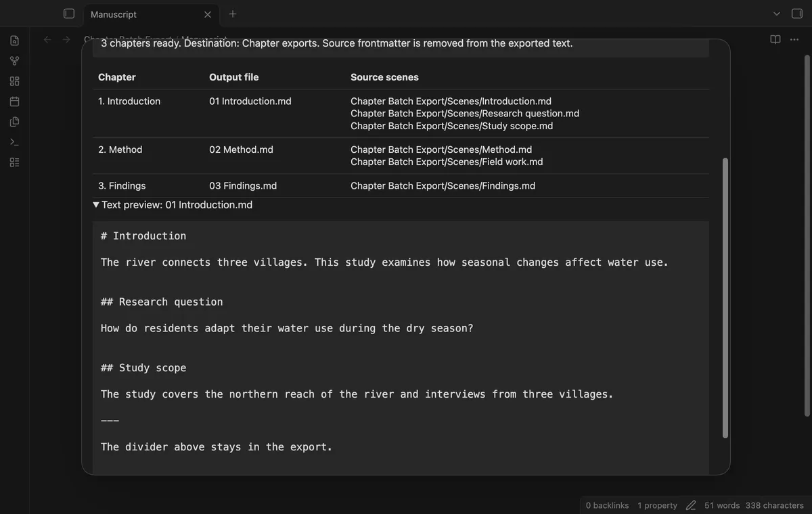Click the 'Scenes/Method.md' source path

(x=441, y=149)
